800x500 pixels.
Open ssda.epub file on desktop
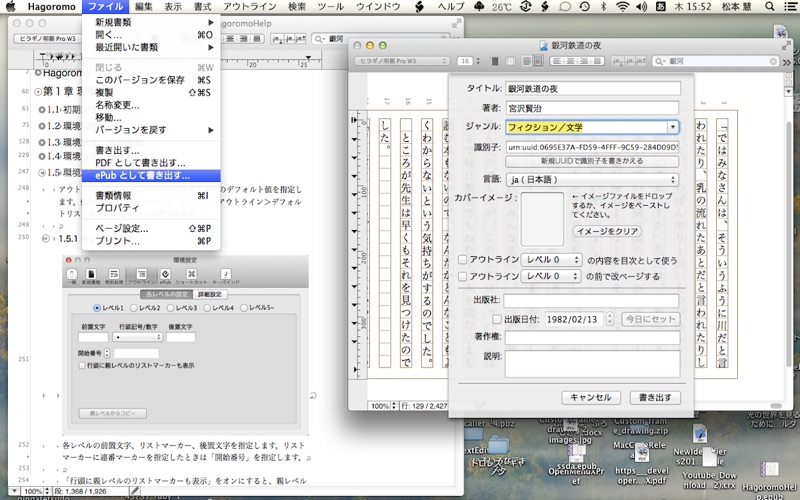pos(576,458)
